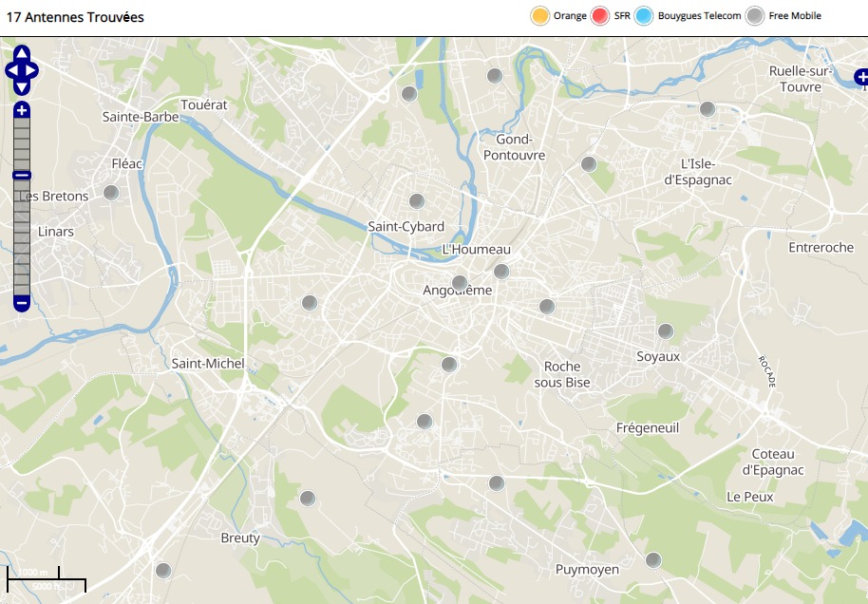Pan the map right with the arrow
The width and height of the screenshot is (868, 604).
coord(32,70)
